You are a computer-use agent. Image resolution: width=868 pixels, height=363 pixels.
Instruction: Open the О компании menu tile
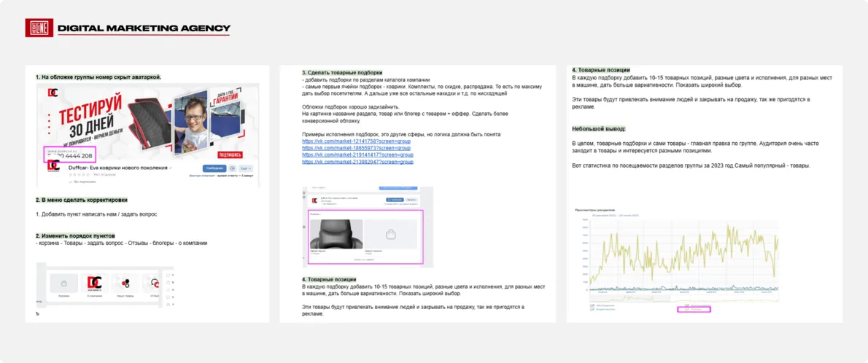(95, 286)
